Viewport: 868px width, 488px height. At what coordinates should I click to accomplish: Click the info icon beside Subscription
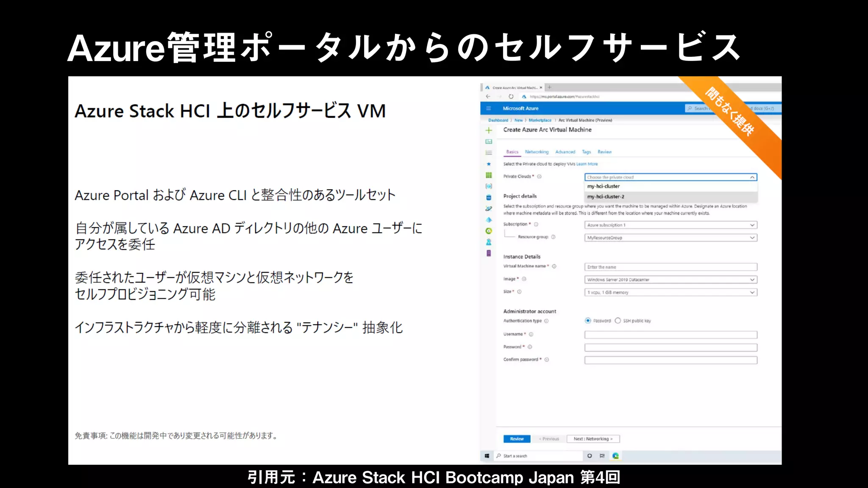[x=536, y=225]
